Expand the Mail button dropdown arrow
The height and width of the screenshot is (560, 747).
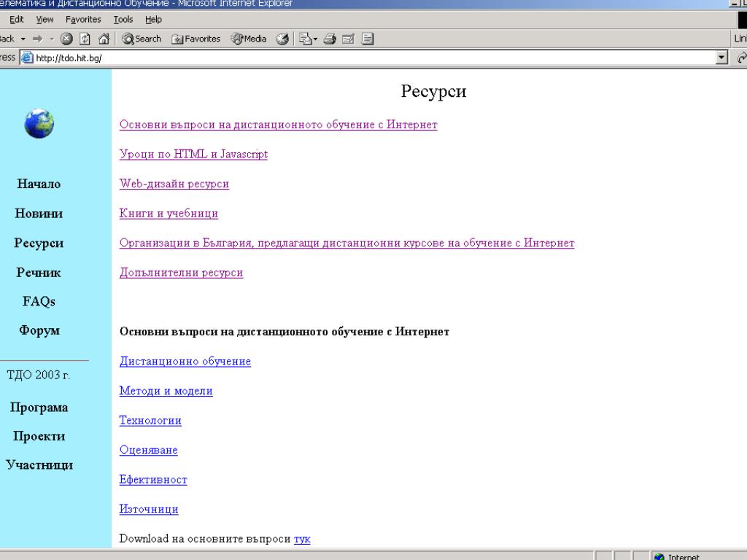pos(315,39)
